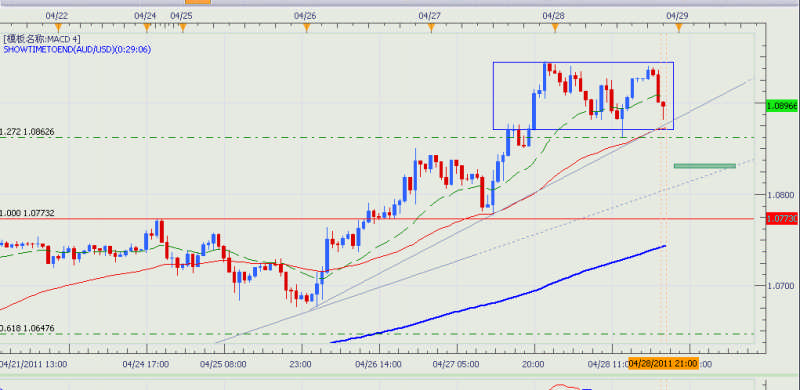Click the 04/21/2011 13:00 time axis label
Viewport: 800px width, 390px height.
click(33, 364)
